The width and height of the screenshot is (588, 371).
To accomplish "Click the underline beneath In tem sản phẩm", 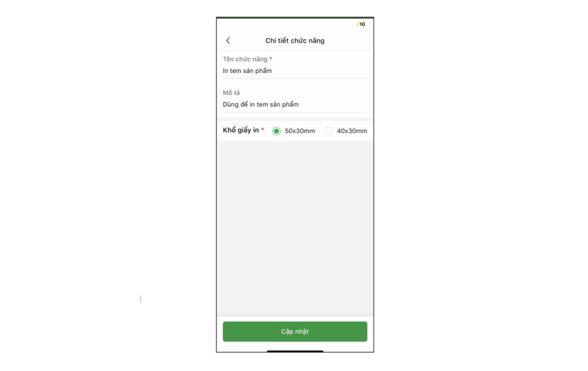I will coord(295,79).
